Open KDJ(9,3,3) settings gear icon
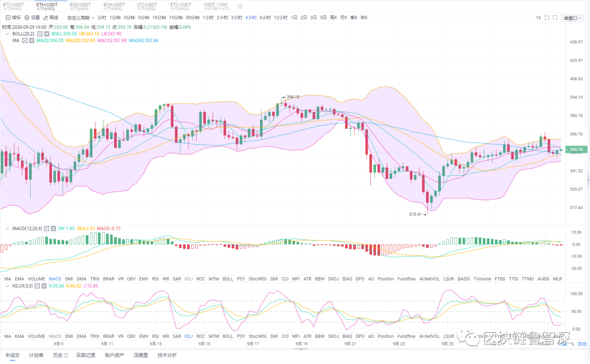 (37, 286)
